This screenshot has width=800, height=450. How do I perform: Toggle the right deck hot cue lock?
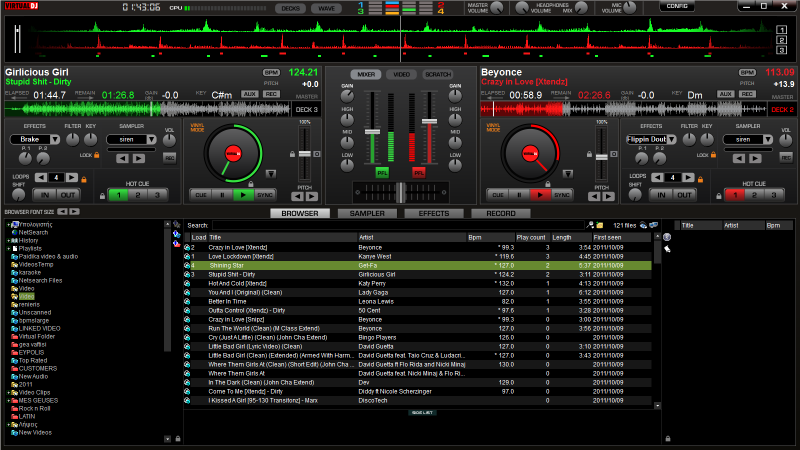719,196
